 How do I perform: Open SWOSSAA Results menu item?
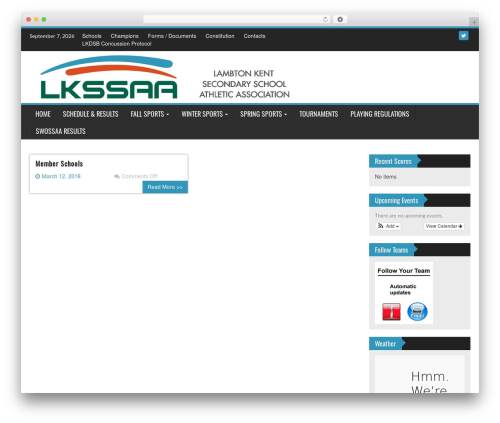(x=60, y=131)
